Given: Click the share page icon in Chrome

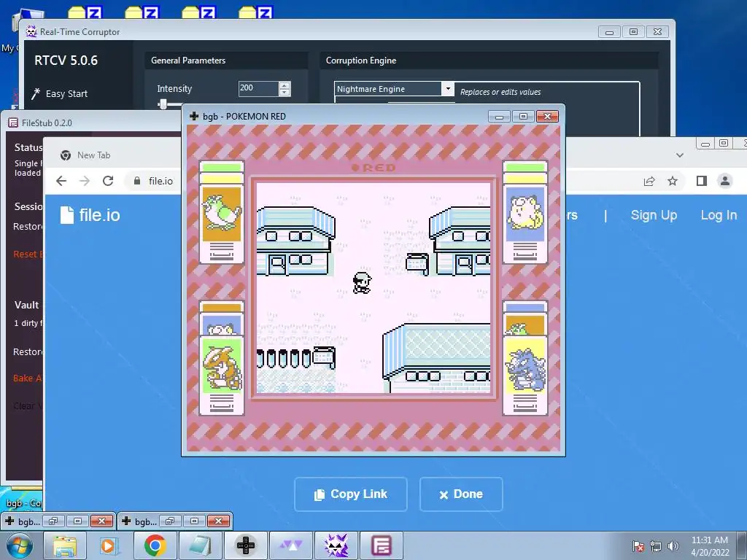Looking at the screenshot, I should pyautogui.click(x=649, y=181).
